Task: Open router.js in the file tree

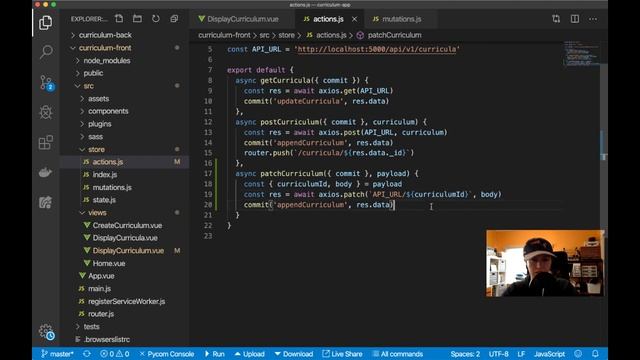Action: (x=101, y=314)
